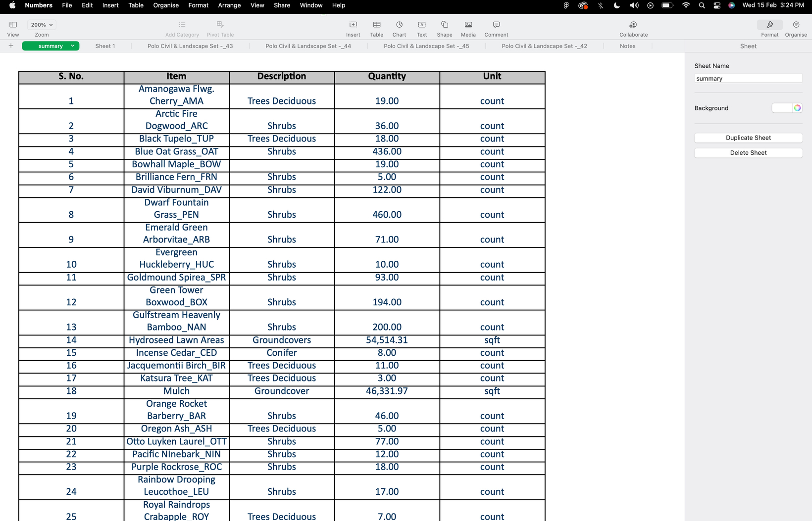Open the Window menu

point(311,5)
